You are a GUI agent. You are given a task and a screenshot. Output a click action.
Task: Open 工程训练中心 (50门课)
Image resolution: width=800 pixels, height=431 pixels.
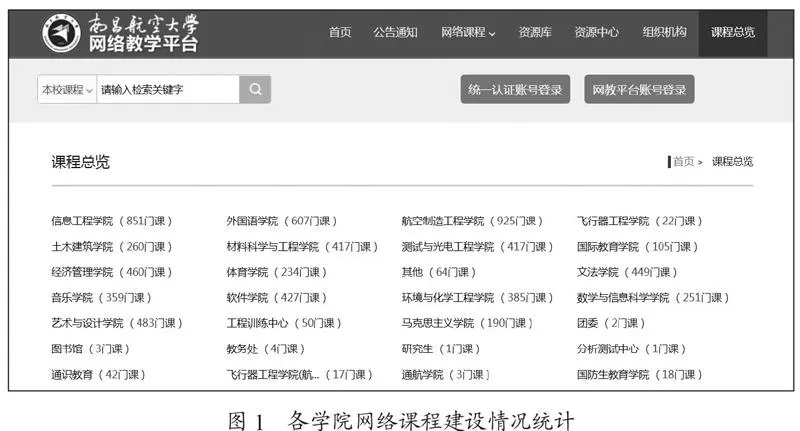pos(284,323)
